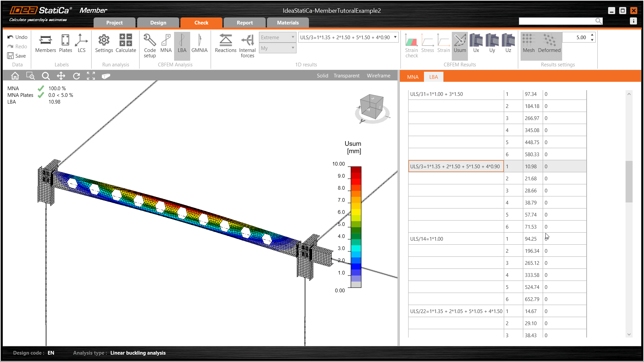Increase the deformation scale value stepper
This screenshot has height=362, width=644.
click(592, 35)
